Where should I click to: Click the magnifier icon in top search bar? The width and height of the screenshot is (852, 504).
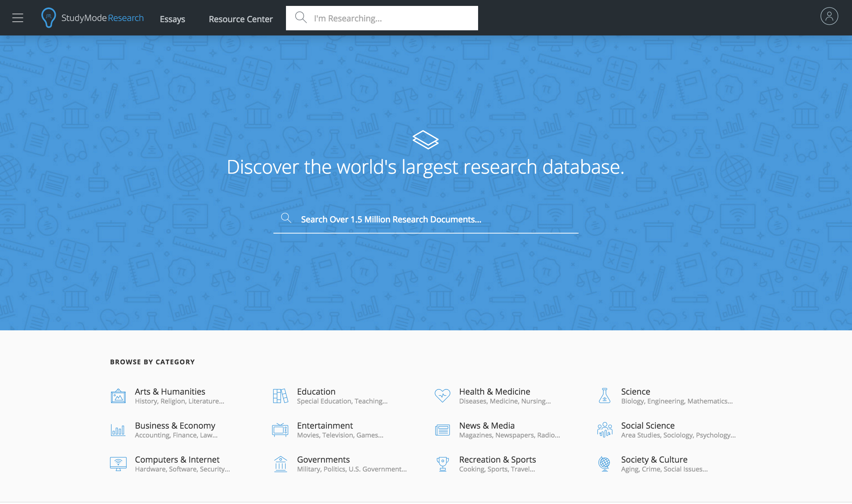pyautogui.click(x=301, y=17)
